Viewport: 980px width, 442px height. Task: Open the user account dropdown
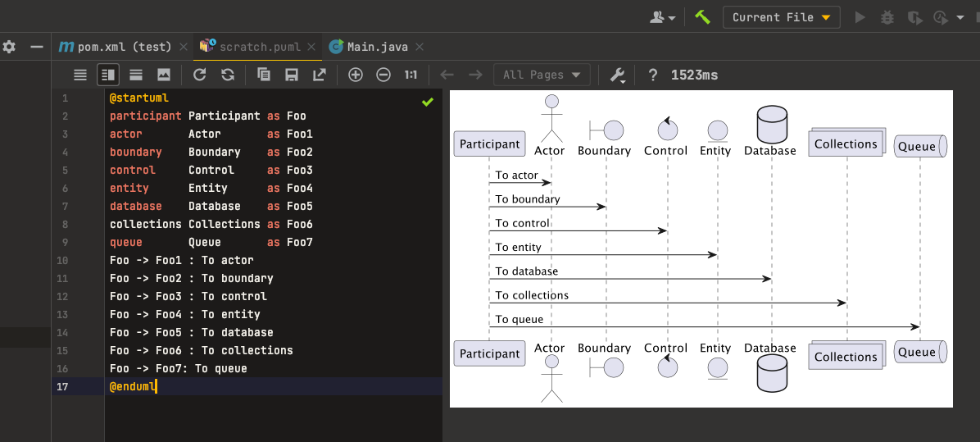(662, 17)
